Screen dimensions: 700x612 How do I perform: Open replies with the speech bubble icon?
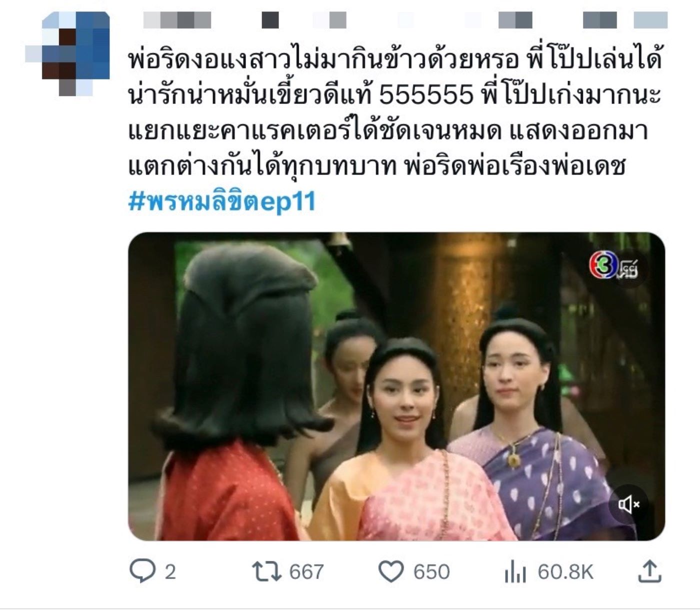coord(142,570)
